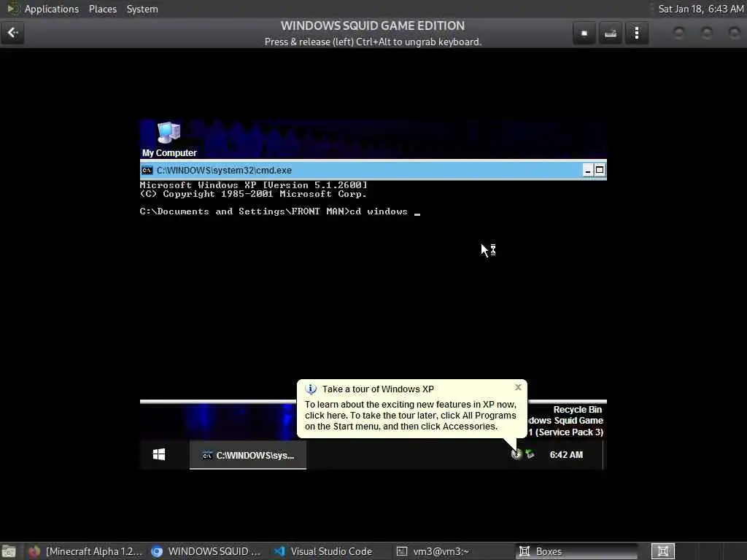Minimize the cmd.exe window
The width and height of the screenshot is (747, 560).
[x=588, y=171]
